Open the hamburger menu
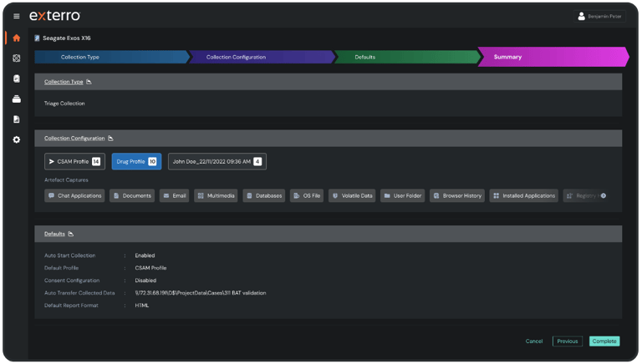The image size is (642, 364). click(x=17, y=16)
